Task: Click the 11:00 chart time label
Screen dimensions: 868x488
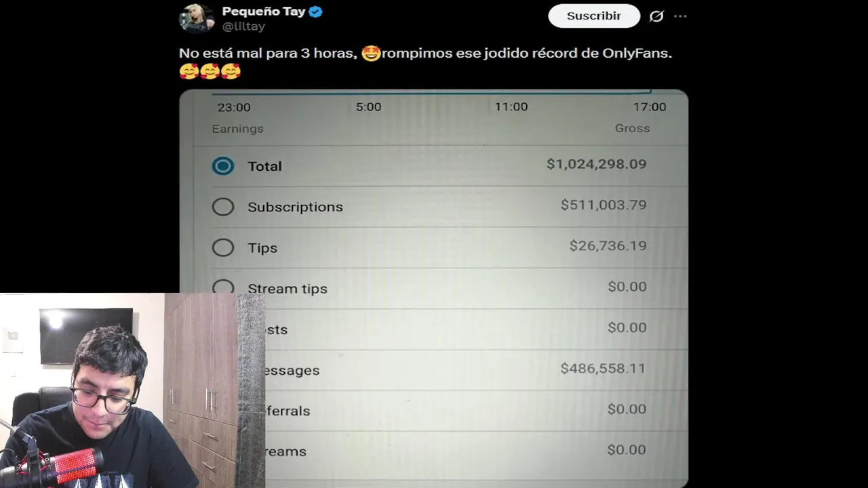Action: 511,106
